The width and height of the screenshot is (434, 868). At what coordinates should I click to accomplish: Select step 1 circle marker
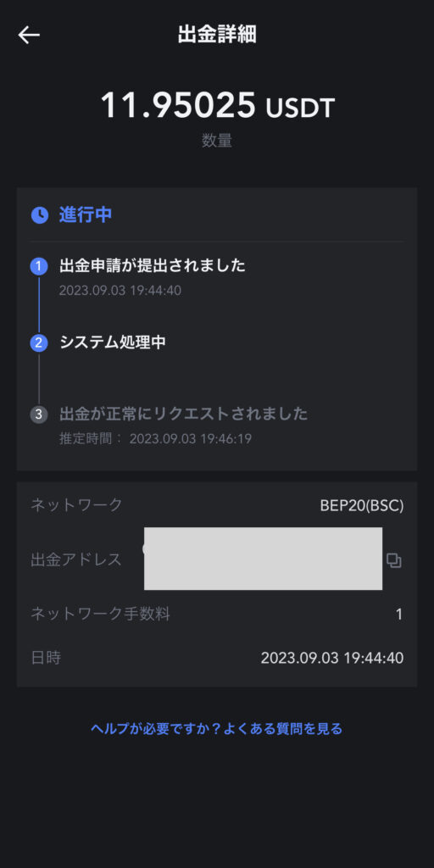[38, 267]
